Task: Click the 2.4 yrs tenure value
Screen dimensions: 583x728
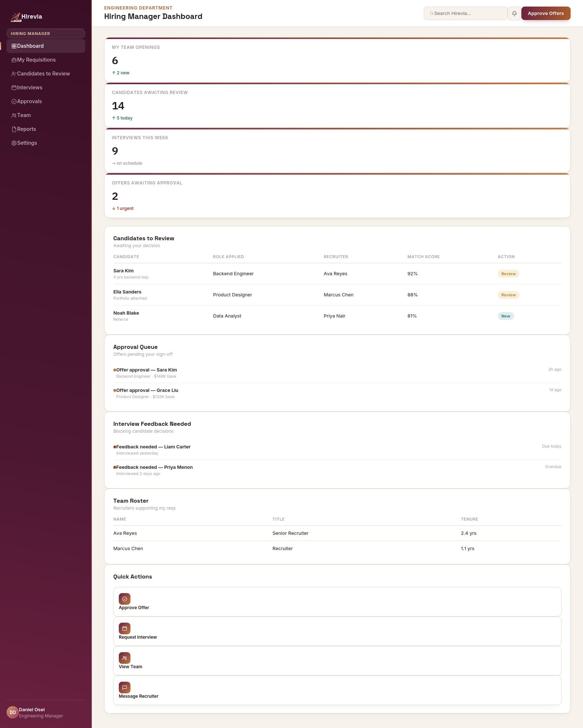Action: tap(469, 533)
